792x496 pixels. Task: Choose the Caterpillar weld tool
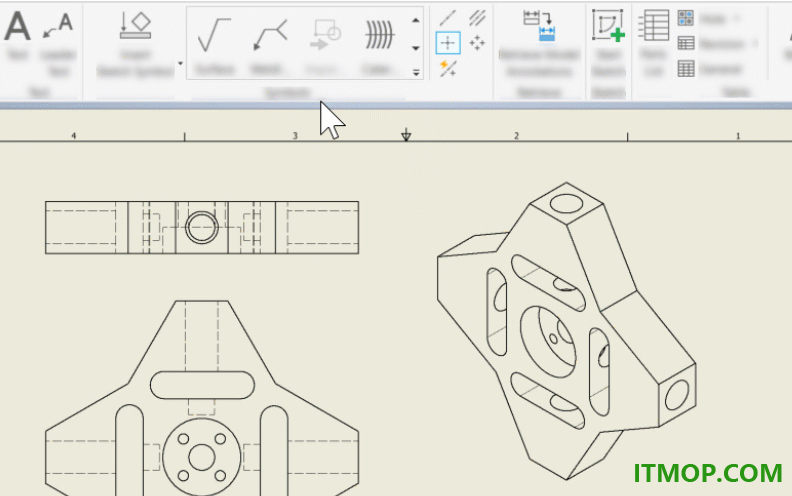[379, 44]
